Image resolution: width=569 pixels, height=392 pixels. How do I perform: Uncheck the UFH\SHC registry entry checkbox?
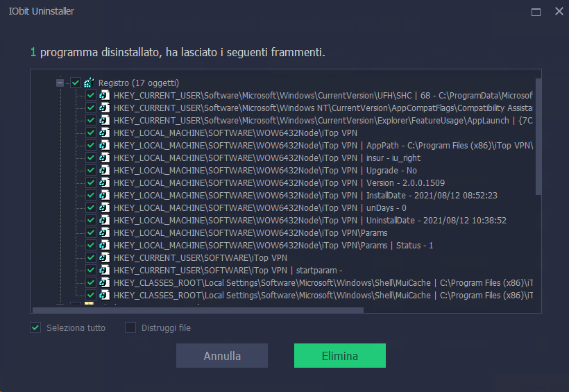[91, 96]
